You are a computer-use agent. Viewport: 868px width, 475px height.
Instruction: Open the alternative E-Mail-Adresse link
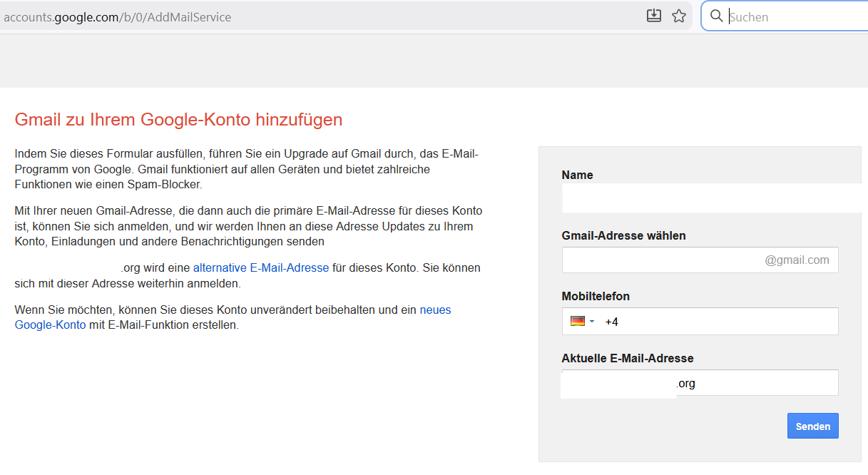click(x=261, y=268)
